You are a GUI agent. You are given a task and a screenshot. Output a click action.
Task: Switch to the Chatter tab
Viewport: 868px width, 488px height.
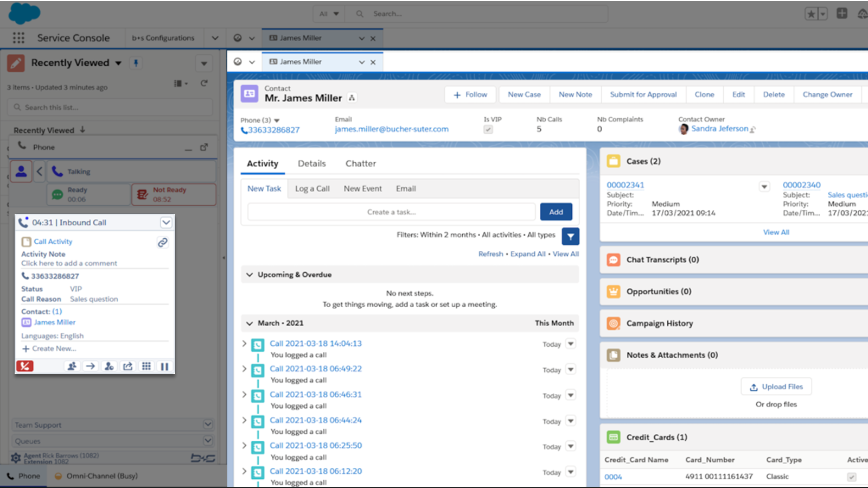(361, 163)
